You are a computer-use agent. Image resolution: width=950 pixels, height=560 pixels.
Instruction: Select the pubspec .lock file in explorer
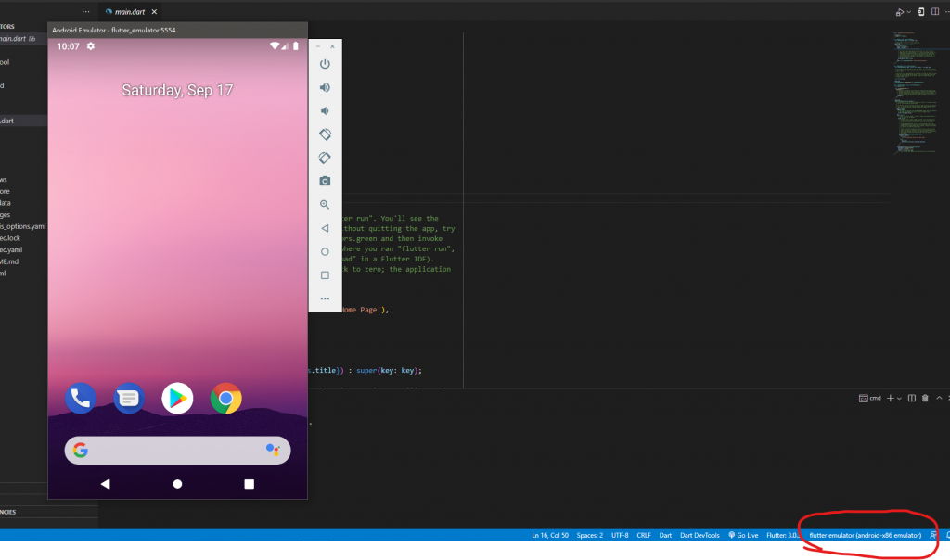[x=10, y=238]
